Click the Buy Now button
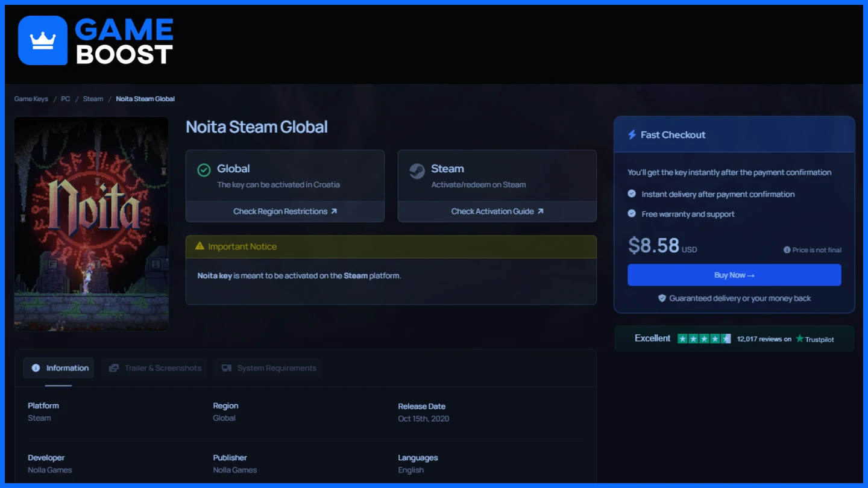 (734, 275)
